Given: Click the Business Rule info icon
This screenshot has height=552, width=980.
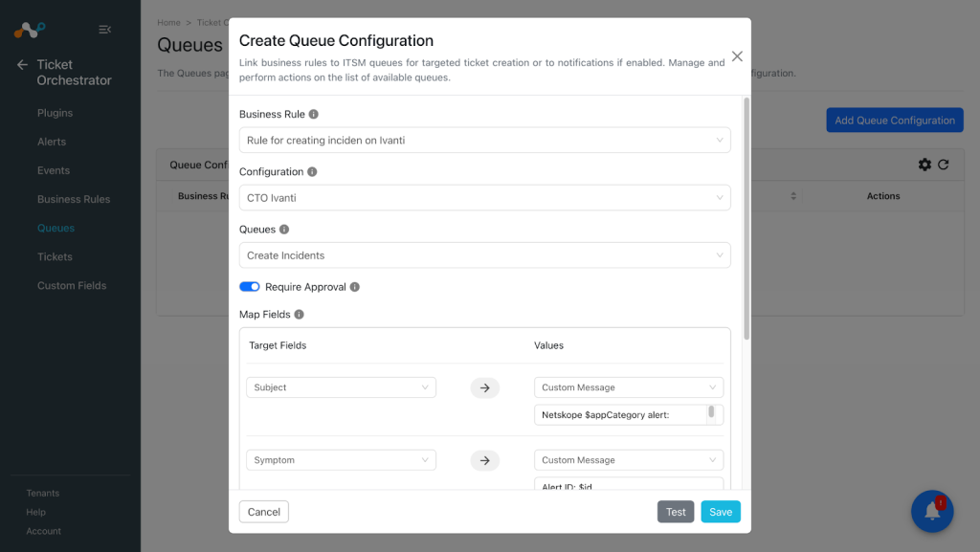Looking at the screenshot, I should 314,114.
